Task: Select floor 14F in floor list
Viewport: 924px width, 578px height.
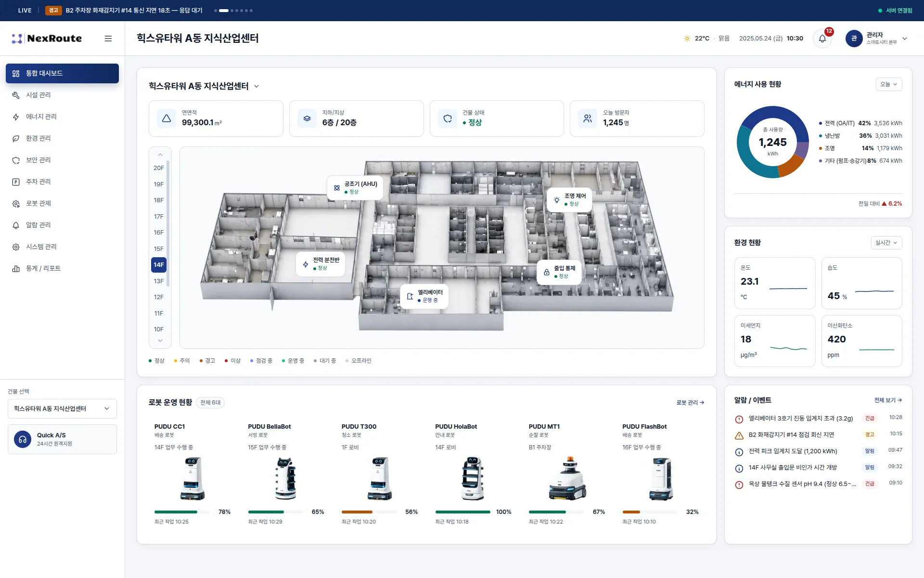Action: (159, 265)
